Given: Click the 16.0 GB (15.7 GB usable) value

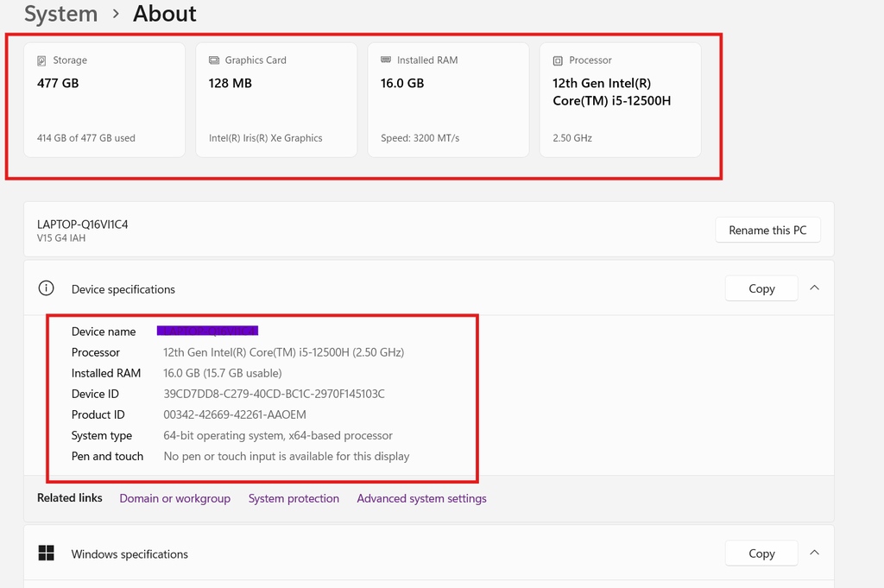Looking at the screenshot, I should point(223,373).
